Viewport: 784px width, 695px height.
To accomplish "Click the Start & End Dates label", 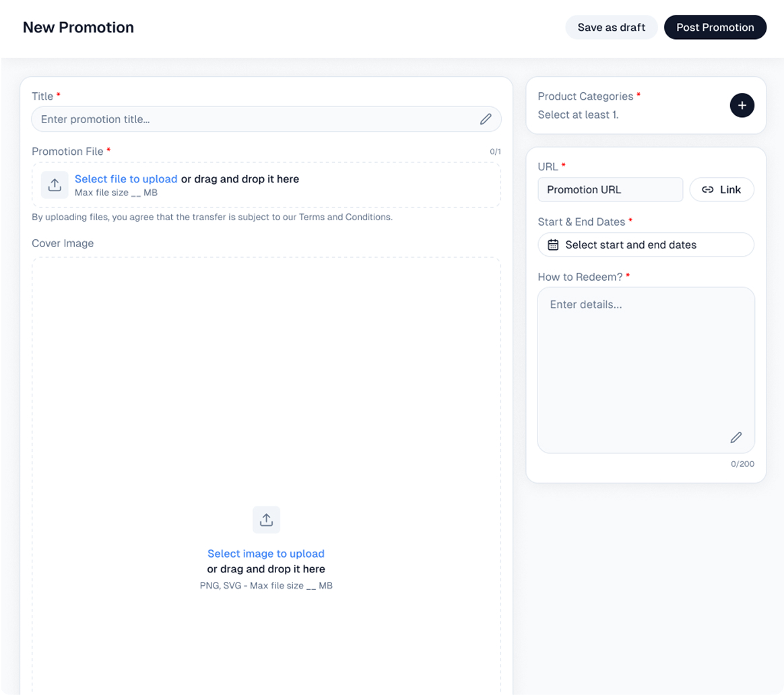I will click(581, 222).
